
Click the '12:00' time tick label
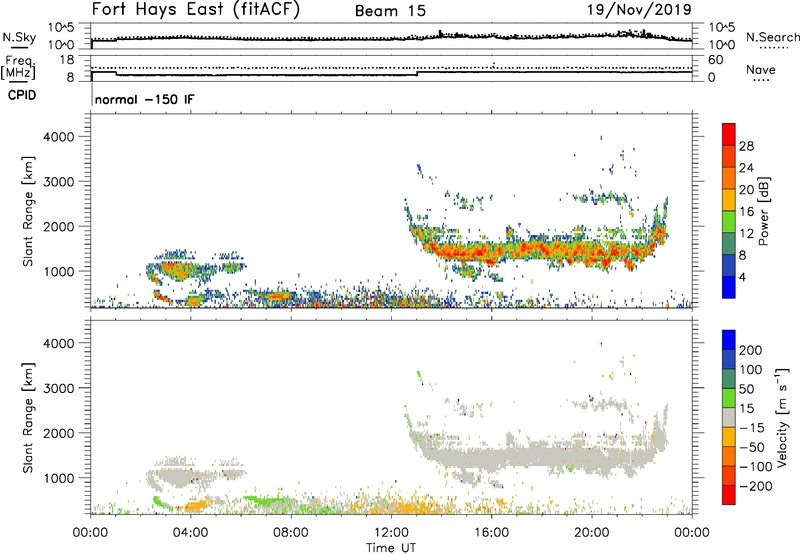(391, 533)
